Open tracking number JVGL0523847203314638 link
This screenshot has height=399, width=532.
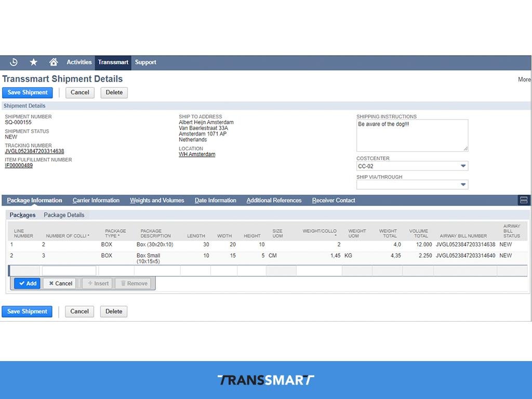point(34,151)
